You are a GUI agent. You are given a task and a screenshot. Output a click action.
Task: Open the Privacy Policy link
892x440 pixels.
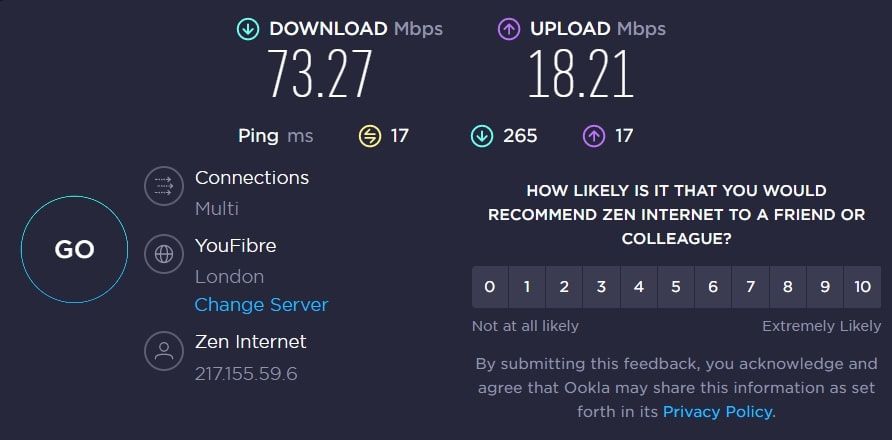tap(718, 412)
